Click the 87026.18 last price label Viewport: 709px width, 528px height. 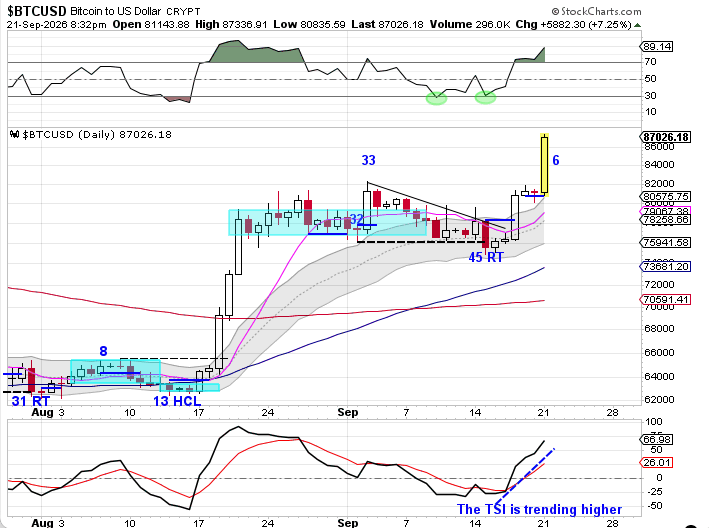click(x=666, y=137)
